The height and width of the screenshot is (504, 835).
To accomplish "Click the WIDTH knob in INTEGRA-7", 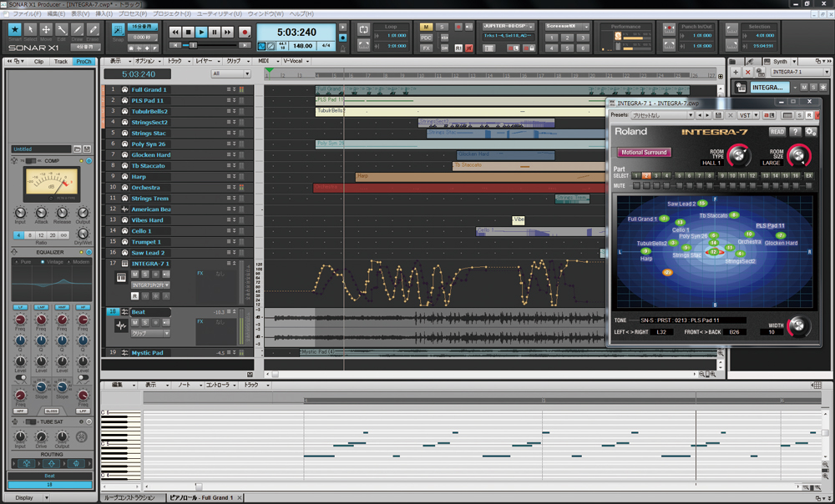I will tap(797, 325).
